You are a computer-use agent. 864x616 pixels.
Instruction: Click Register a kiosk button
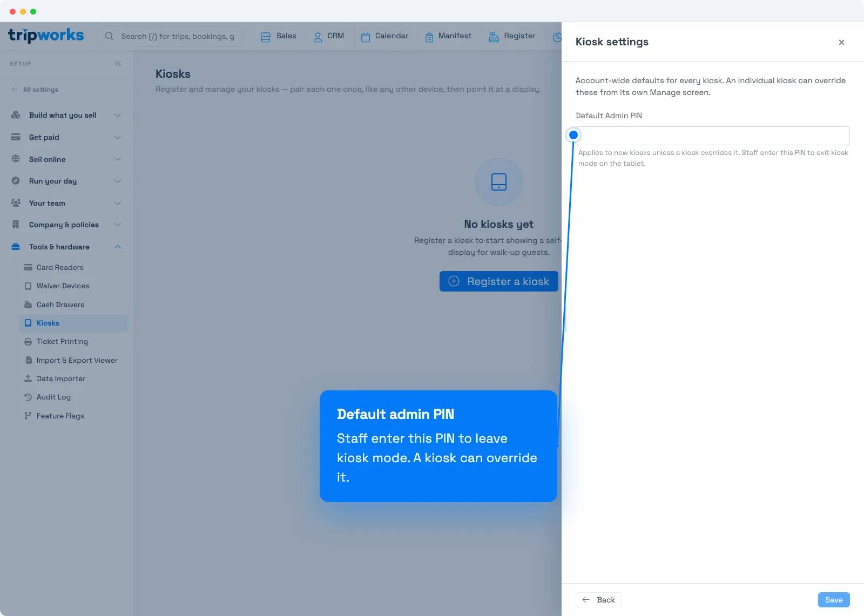[x=499, y=281]
